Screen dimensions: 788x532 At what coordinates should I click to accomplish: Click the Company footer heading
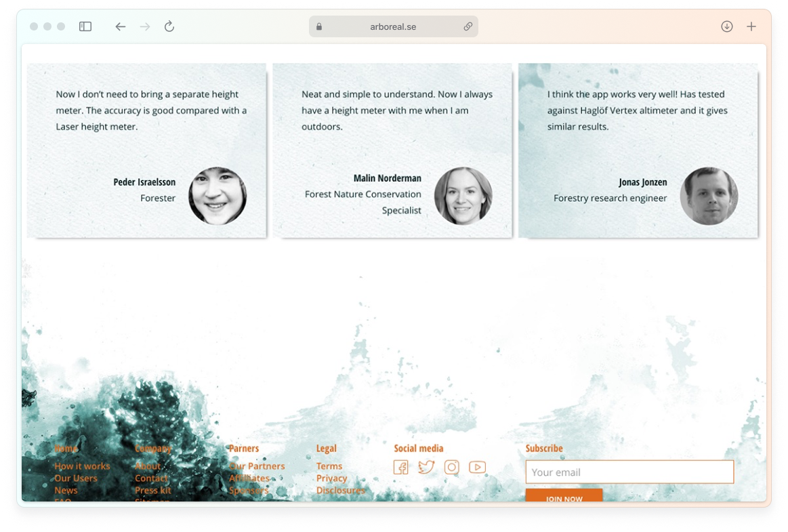(152, 448)
